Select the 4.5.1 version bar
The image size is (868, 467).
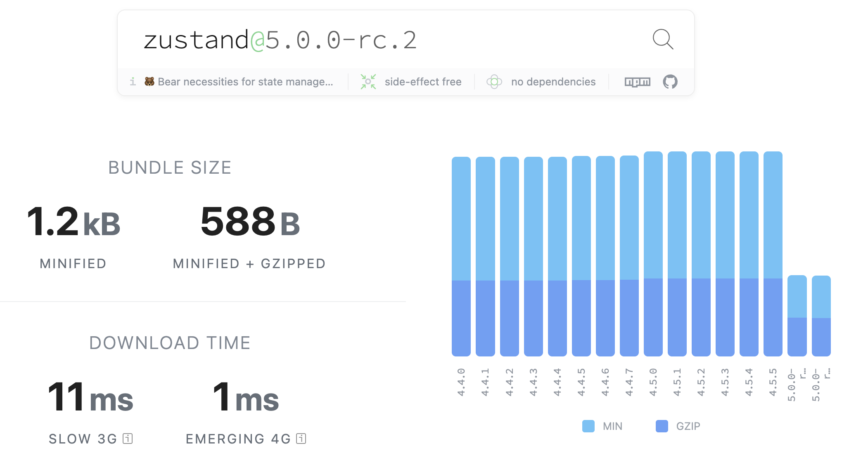pos(677,254)
